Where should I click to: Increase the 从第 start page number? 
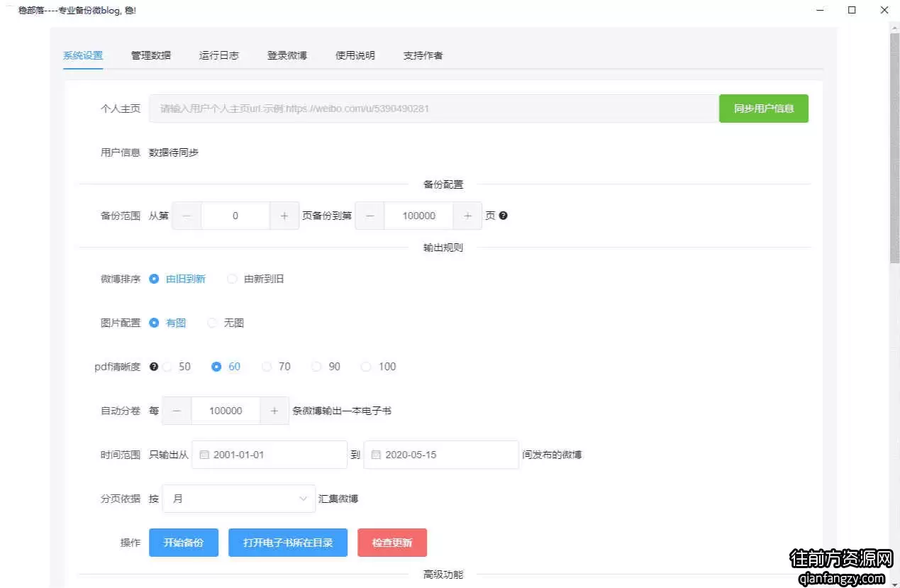pos(284,216)
